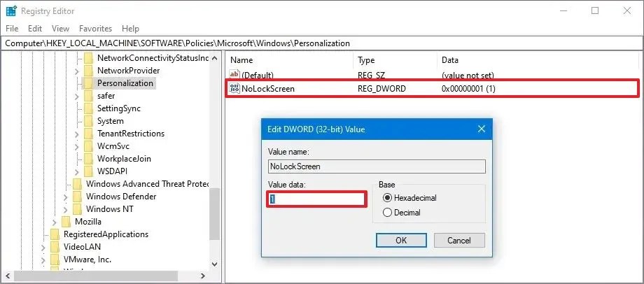Expand the VideoLAN key
This screenshot has height=284, width=644.
click(43, 248)
